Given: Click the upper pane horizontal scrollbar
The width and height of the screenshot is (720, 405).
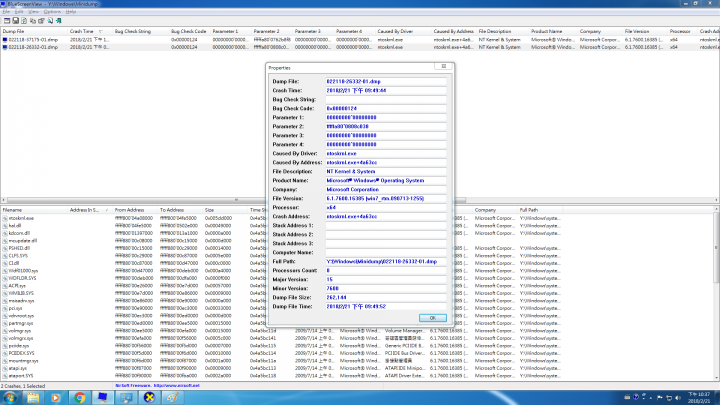Looking at the screenshot, I should click(236, 200).
